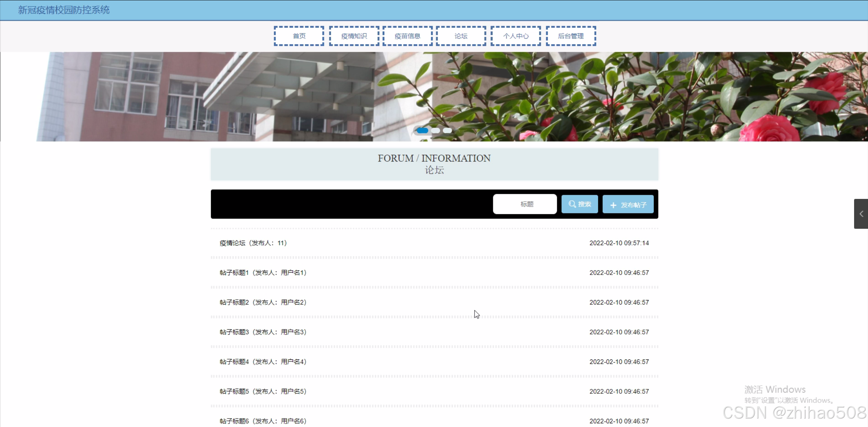Switch to the third carousel slide dot
The image size is (868, 427).
[447, 130]
